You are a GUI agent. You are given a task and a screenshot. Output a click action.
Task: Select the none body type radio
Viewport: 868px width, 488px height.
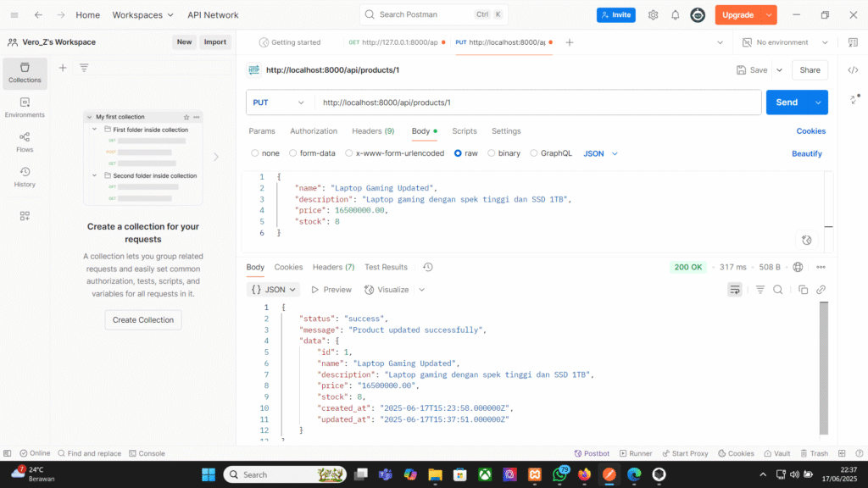click(x=255, y=153)
